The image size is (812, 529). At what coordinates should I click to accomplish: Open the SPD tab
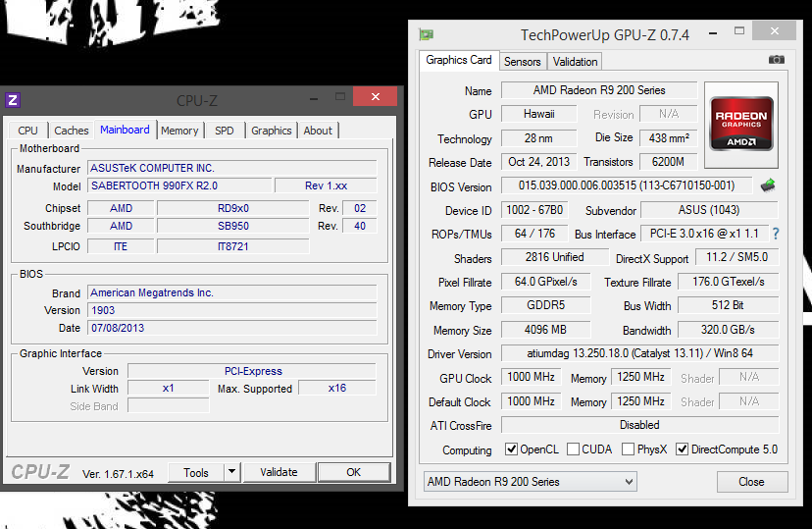pyautogui.click(x=225, y=131)
